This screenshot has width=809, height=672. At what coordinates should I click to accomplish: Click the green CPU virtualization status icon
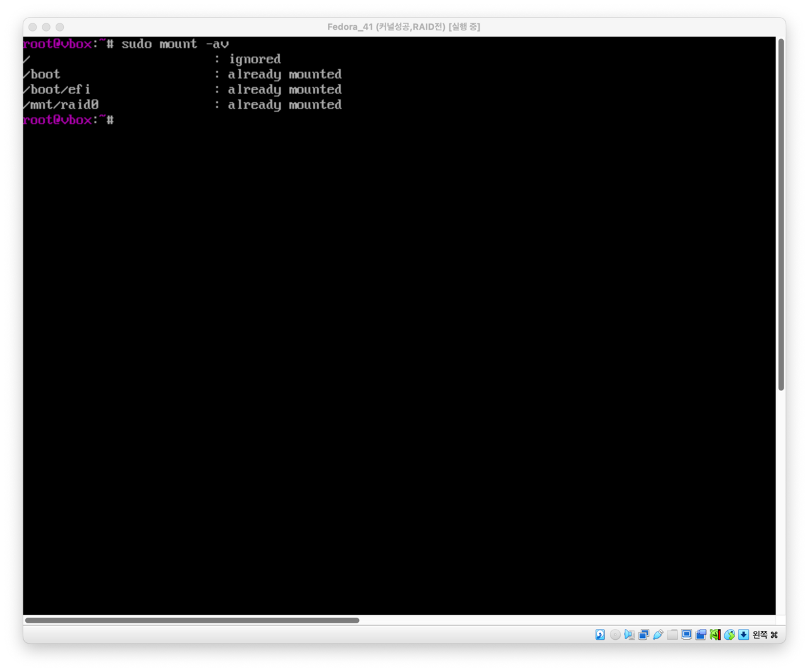[x=715, y=635]
